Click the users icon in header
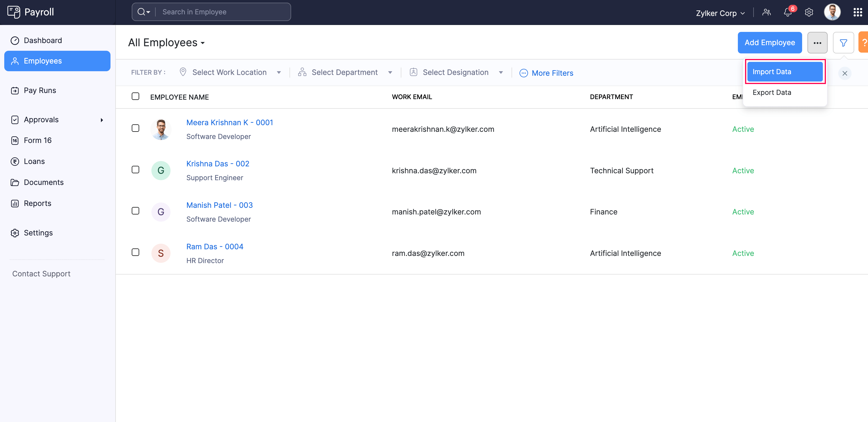The height and width of the screenshot is (422, 868). (766, 12)
